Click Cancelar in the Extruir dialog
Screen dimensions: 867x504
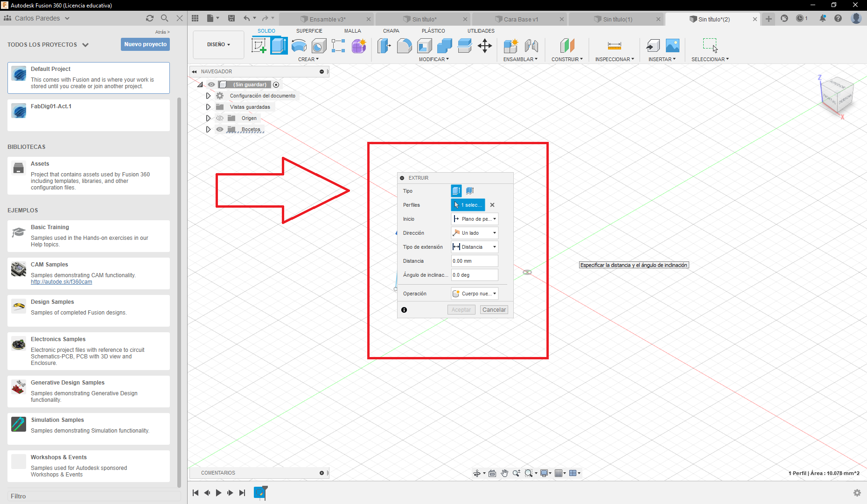coord(494,309)
